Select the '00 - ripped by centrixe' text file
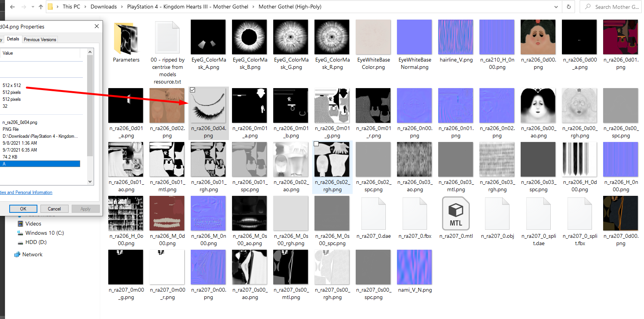The image size is (644, 319). 167,52
